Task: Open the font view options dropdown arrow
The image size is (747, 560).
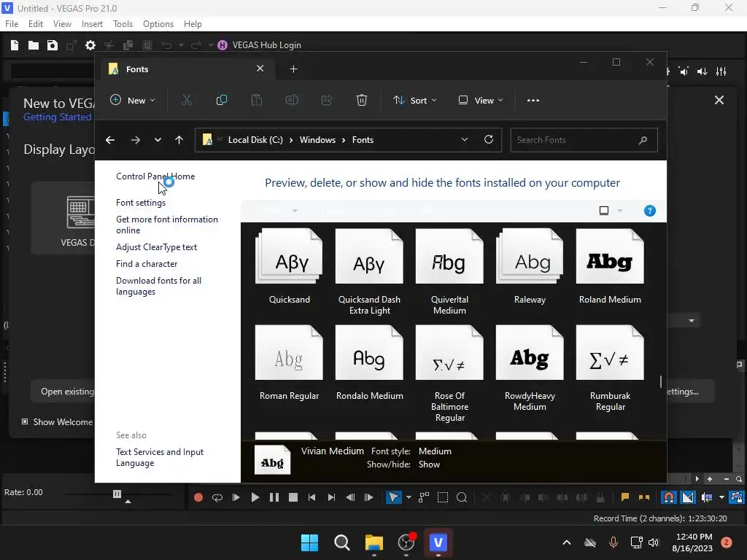Action: tap(620, 211)
